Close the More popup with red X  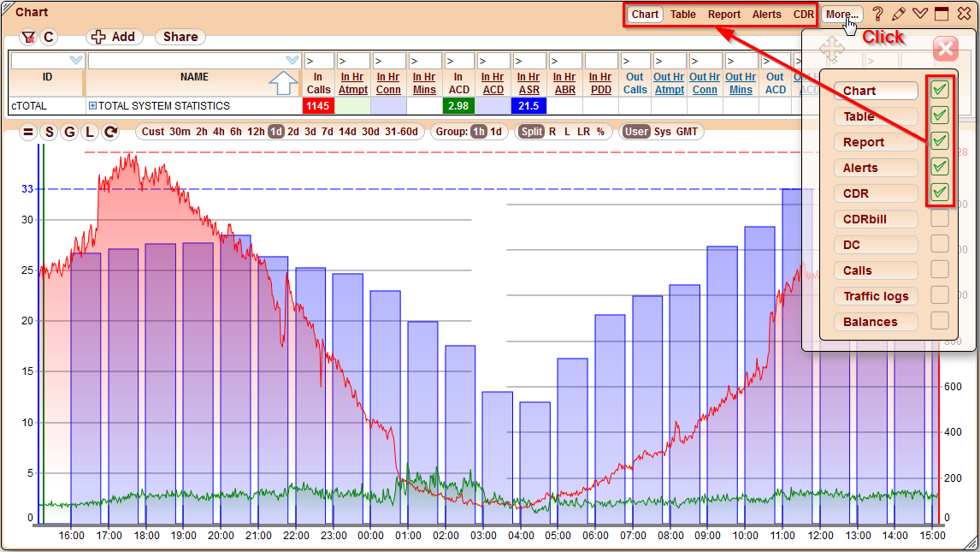tap(946, 49)
